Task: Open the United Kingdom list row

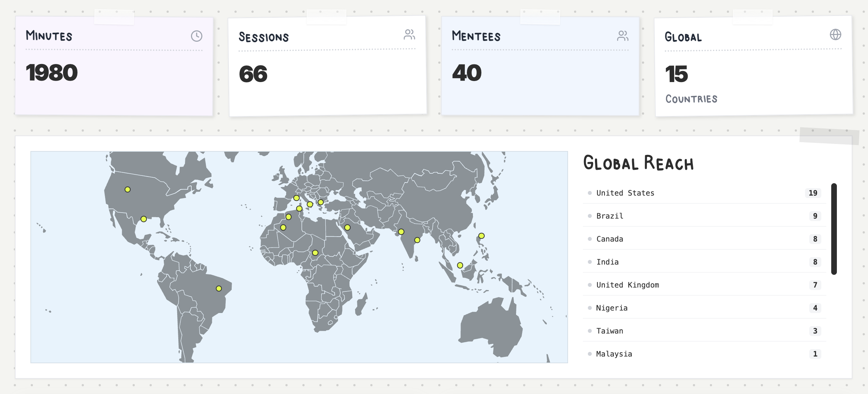Action: [x=627, y=285]
